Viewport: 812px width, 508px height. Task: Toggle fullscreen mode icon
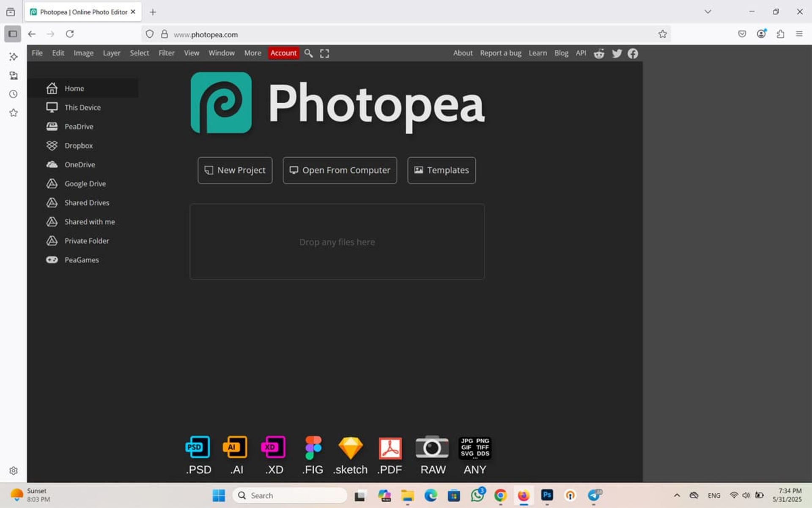[x=324, y=53]
